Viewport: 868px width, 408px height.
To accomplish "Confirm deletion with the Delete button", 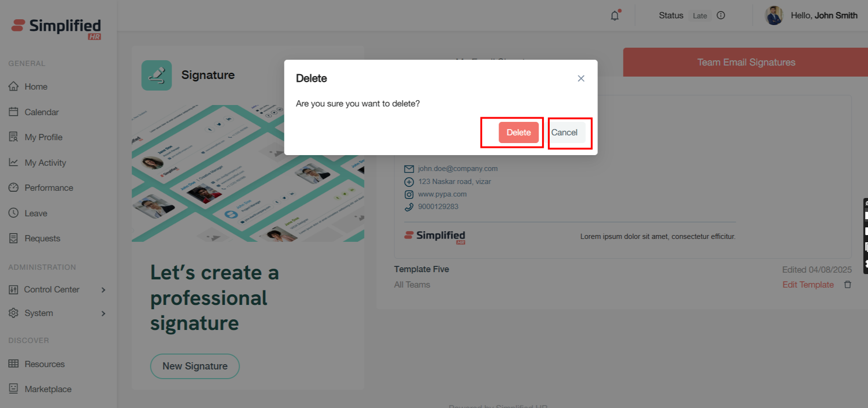I will [518, 132].
